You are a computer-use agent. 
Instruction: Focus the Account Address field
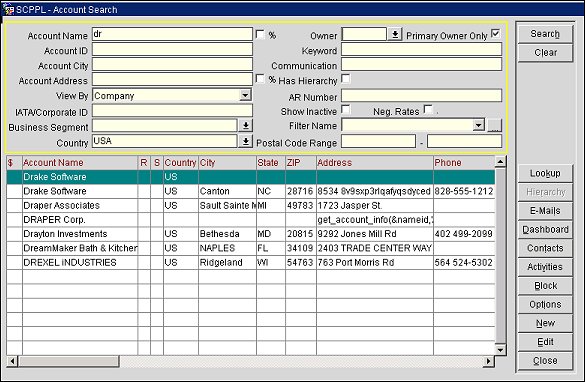pos(172,79)
